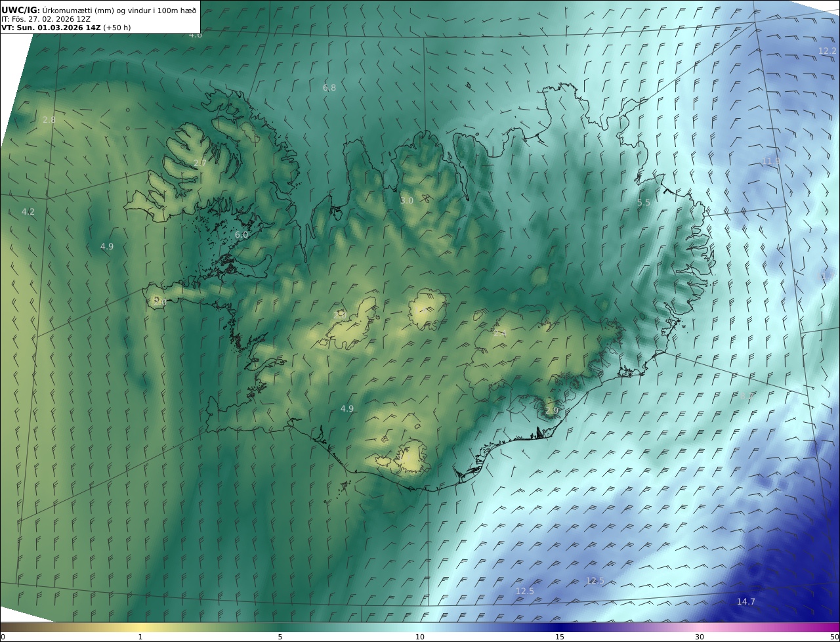Click the 4.2 value label on the map

[x=28, y=211]
